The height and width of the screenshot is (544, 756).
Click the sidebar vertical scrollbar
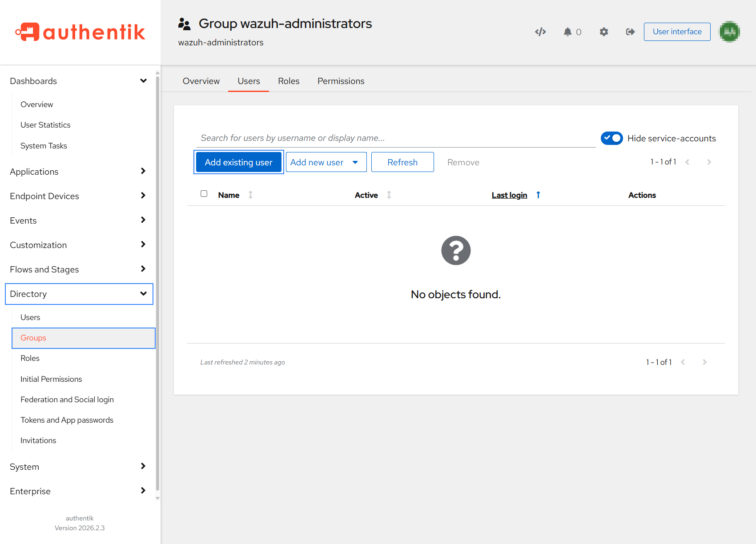click(157, 283)
